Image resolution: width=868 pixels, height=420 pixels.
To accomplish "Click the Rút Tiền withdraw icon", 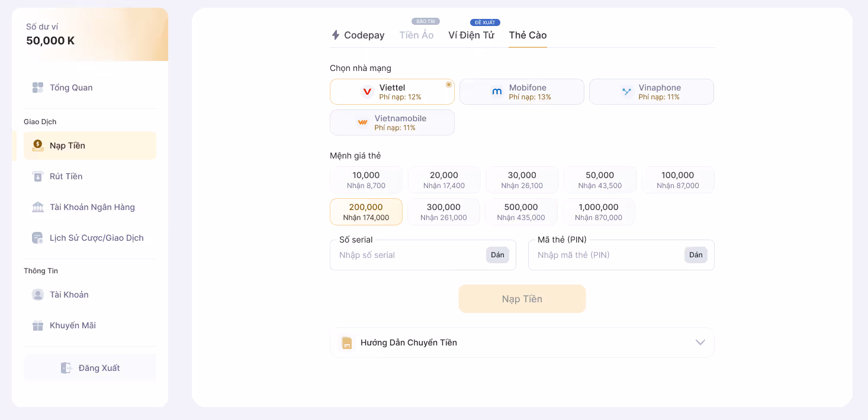I will [38, 176].
